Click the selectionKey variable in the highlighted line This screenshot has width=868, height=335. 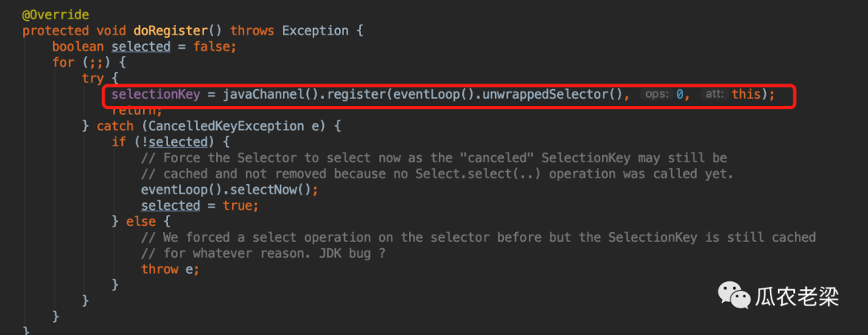coord(155,95)
